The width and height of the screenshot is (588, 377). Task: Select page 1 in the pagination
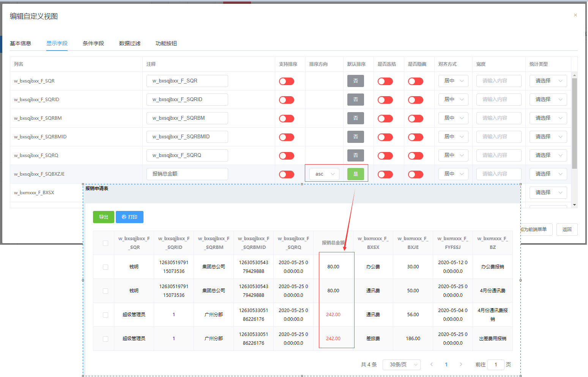pos(446,364)
